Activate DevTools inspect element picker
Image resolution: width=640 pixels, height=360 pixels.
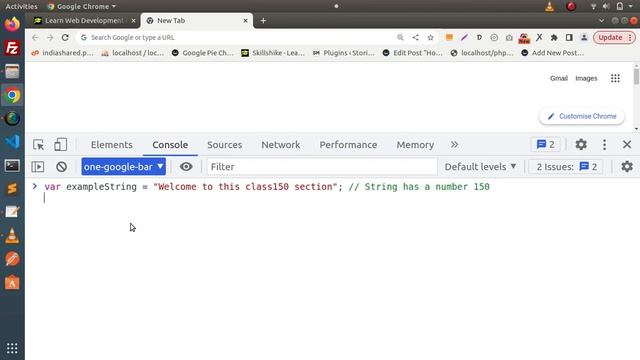coord(39,144)
